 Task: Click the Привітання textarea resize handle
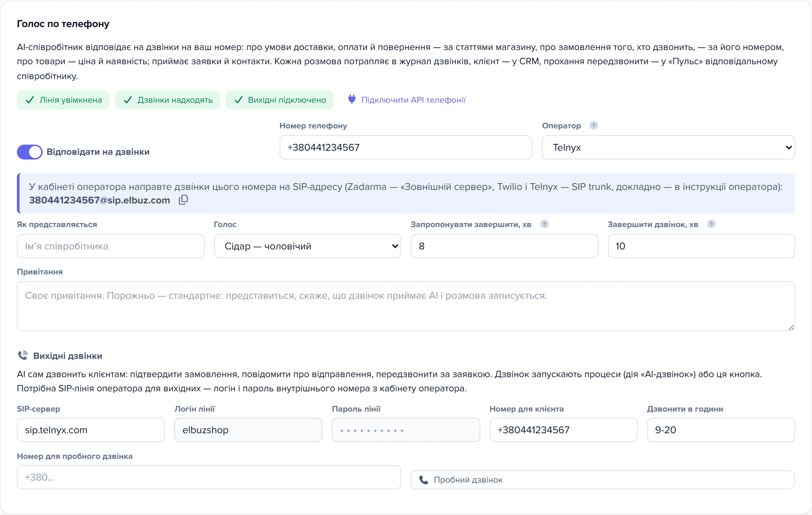791,327
